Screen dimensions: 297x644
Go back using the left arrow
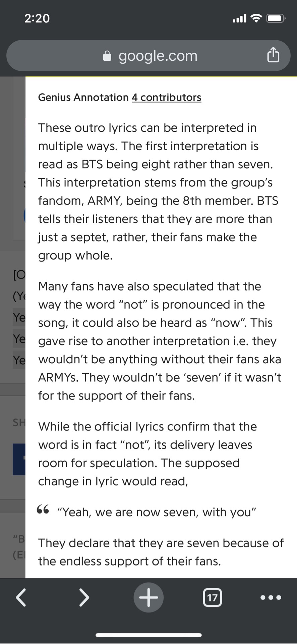tap(21, 597)
